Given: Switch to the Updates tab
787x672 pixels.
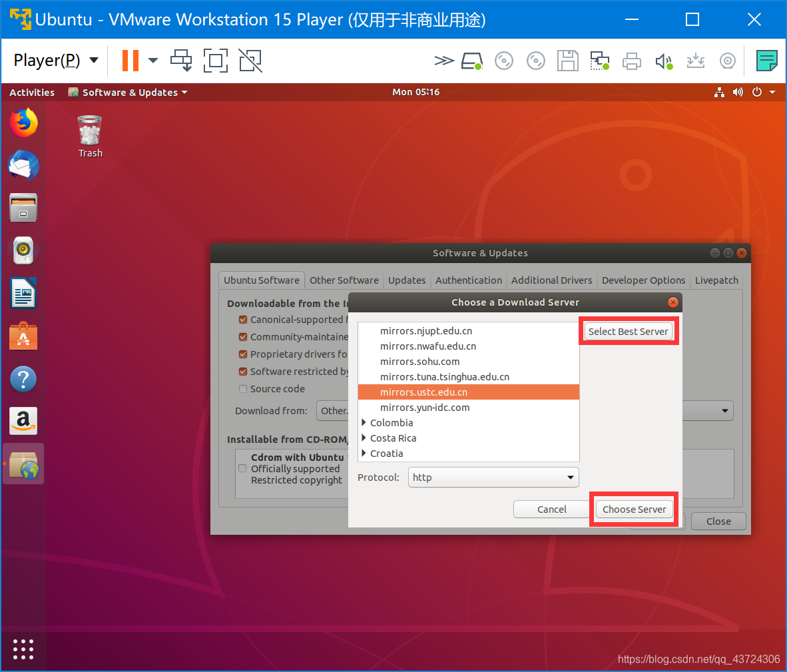Looking at the screenshot, I should click(x=407, y=280).
